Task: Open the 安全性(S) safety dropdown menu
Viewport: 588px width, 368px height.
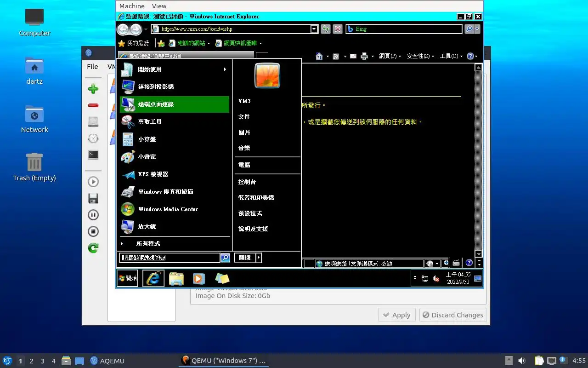Action: (x=420, y=56)
